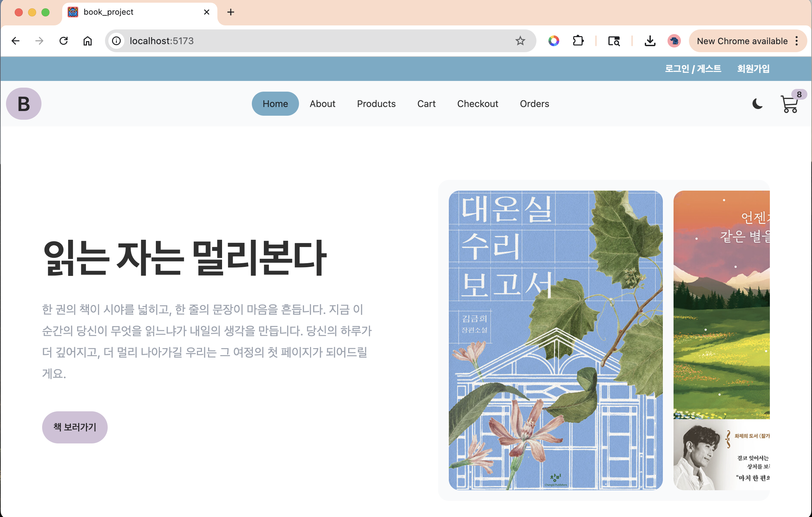Open the browser home page

(88, 41)
